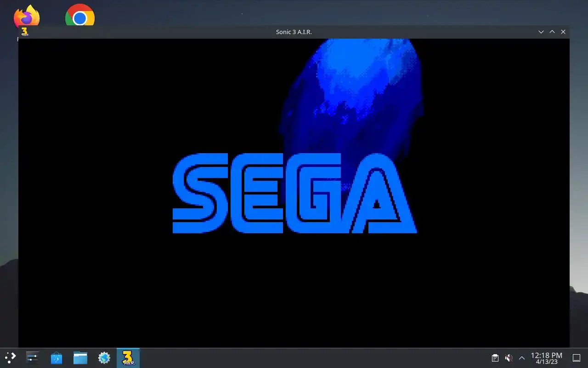Open the Firefox desktop shortcut
This screenshot has width=588, height=368.
coord(27,16)
